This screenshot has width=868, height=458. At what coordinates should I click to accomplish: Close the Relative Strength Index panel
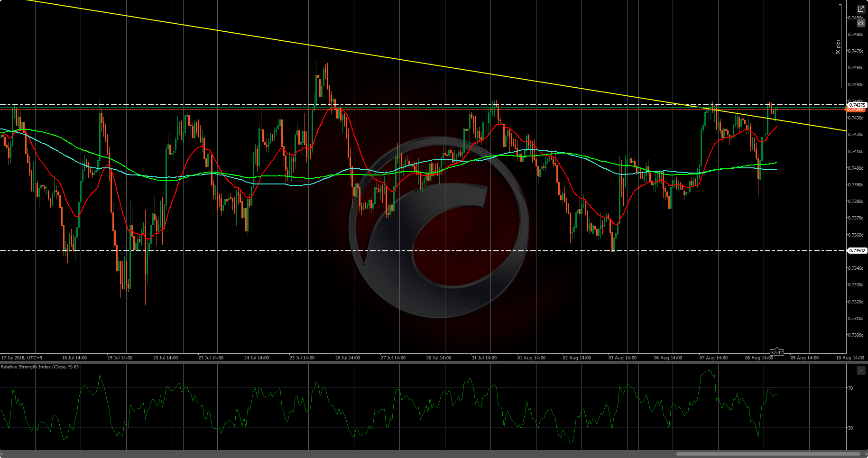coord(861,371)
